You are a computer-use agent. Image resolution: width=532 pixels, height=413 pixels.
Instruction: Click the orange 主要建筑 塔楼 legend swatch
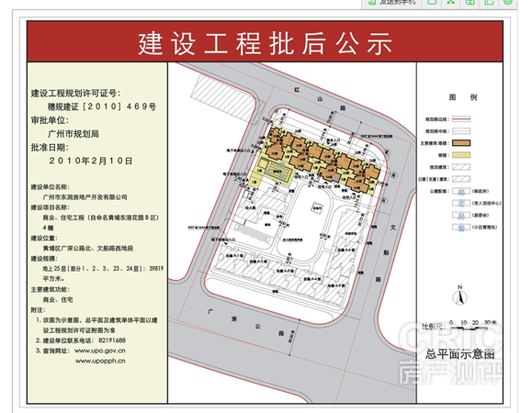461,143
